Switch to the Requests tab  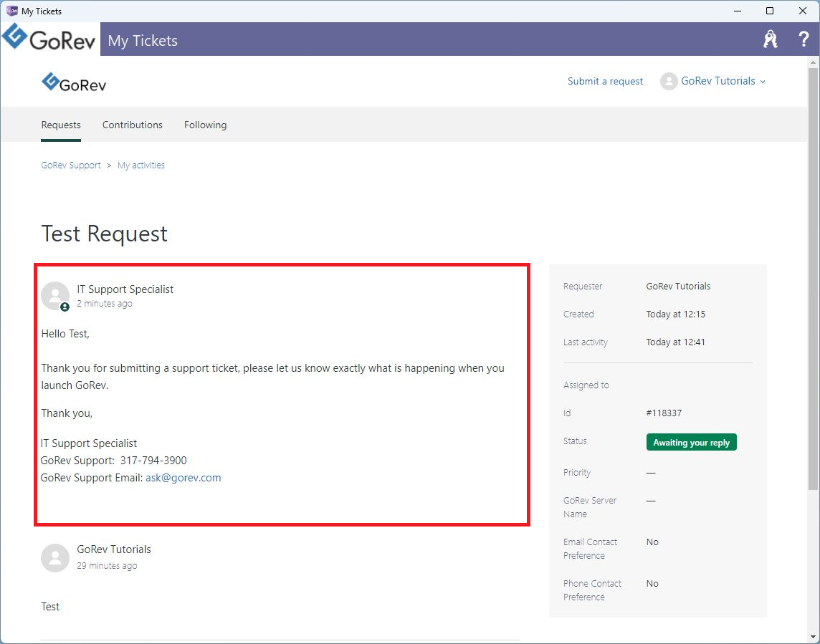click(x=61, y=125)
